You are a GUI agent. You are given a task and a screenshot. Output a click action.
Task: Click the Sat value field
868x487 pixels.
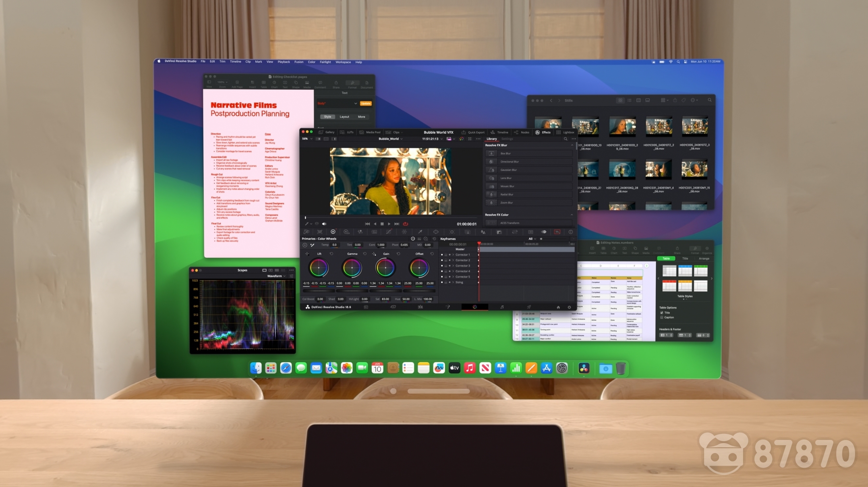tap(385, 299)
